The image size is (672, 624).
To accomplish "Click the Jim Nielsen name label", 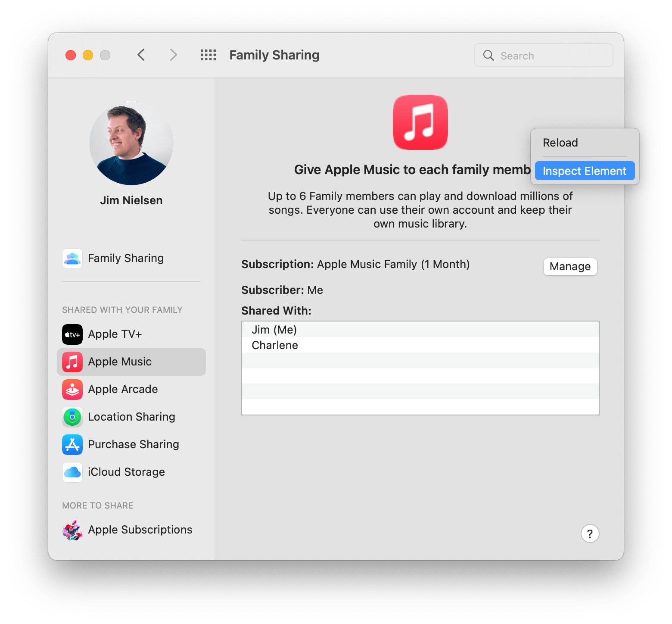I will [x=131, y=200].
